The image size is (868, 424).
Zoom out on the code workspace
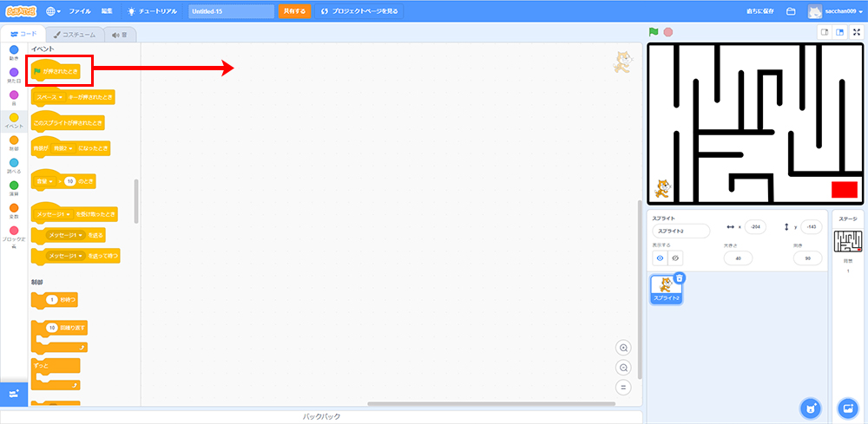pyautogui.click(x=622, y=368)
